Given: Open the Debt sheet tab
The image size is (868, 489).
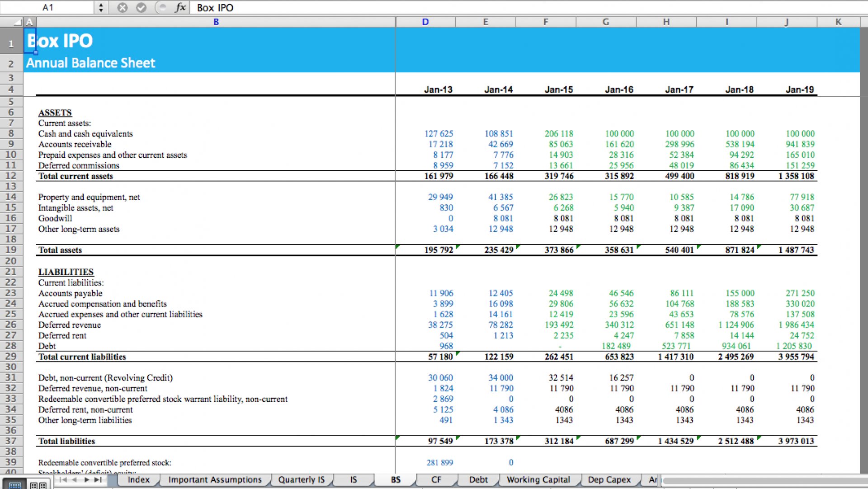Looking at the screenshot, I should tap(478, 480).
